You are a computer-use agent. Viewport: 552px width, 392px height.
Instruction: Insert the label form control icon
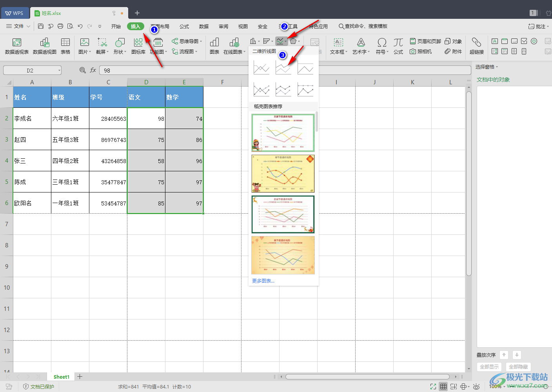(x=495, y=41)
